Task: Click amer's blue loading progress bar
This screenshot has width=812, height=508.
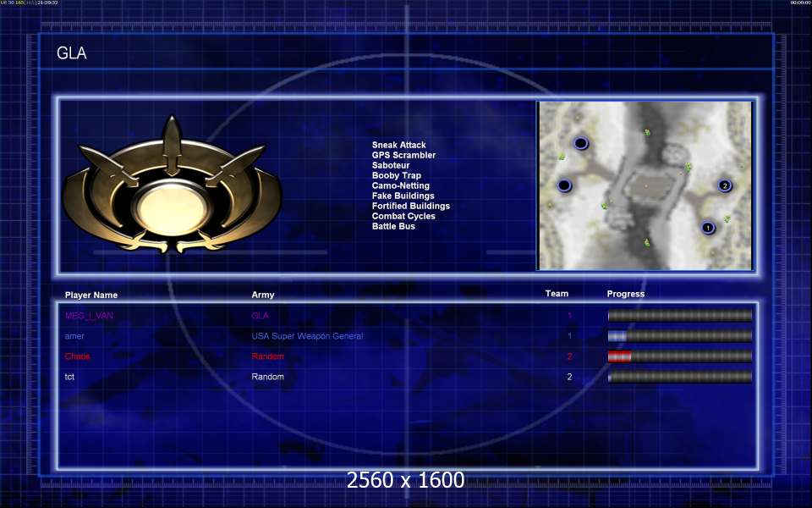Action: 680,336
